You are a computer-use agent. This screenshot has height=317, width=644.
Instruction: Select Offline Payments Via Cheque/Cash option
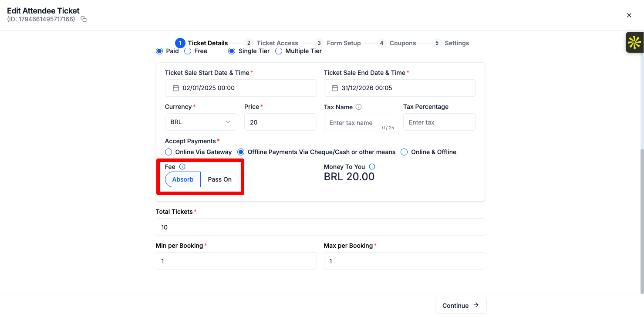(x=241, y=152)
